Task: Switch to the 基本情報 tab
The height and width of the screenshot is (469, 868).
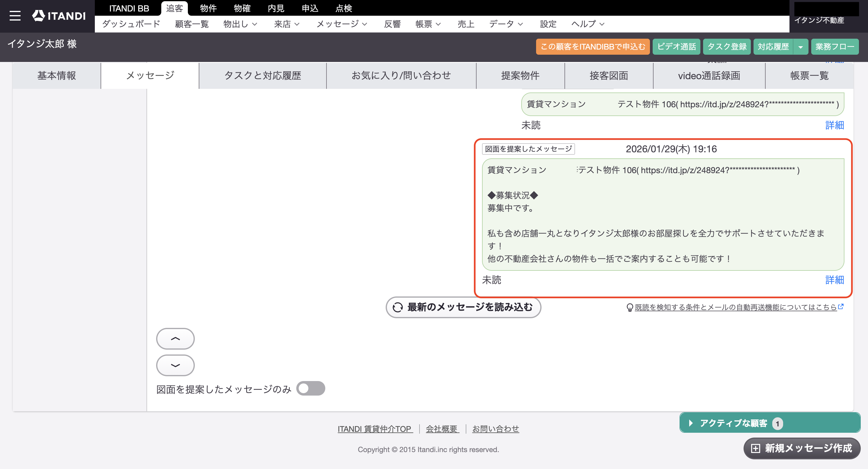Action: (x=56, y=76)
